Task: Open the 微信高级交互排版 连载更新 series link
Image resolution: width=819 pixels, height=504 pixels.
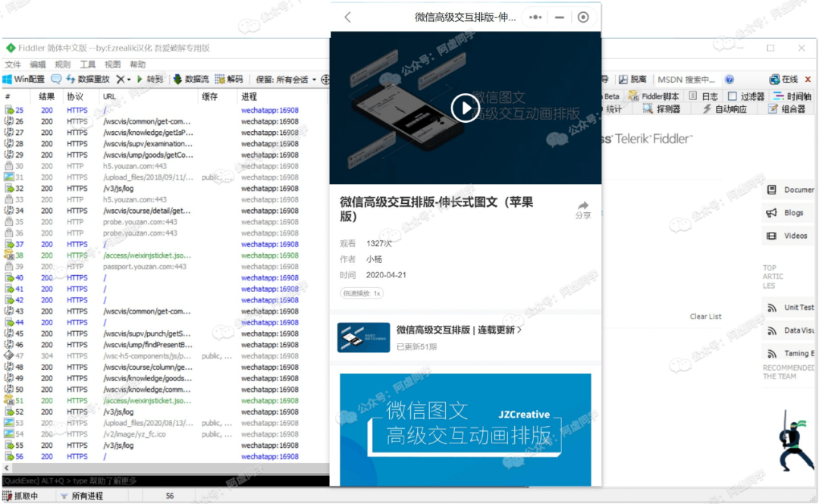Action: 459,330
